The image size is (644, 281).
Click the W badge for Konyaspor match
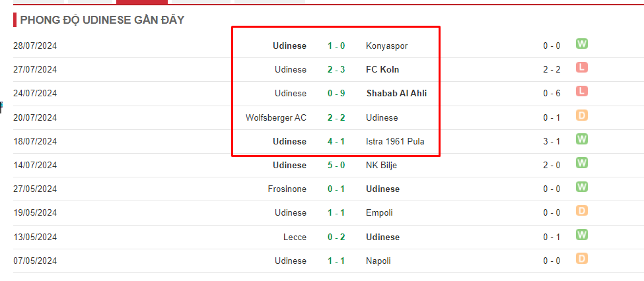[x=581, y=44]
